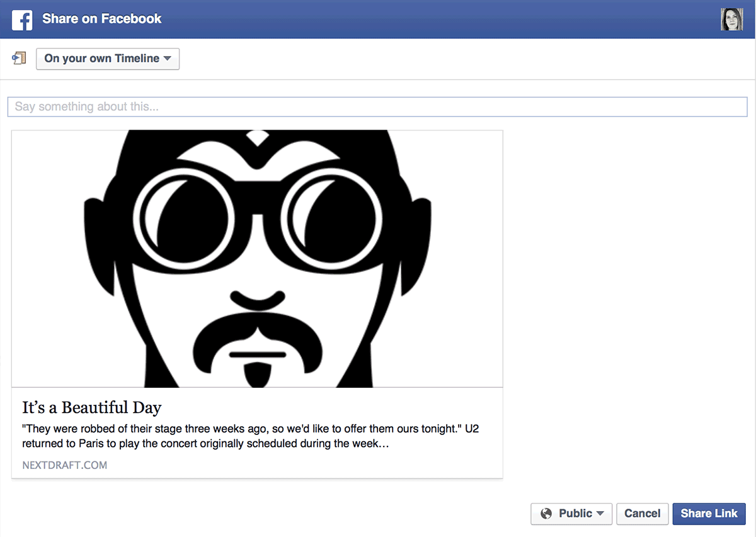Screen dimensions: 756x537
Task: Click the share destination icon beside Timeline
Action: (x=20, y=59)
